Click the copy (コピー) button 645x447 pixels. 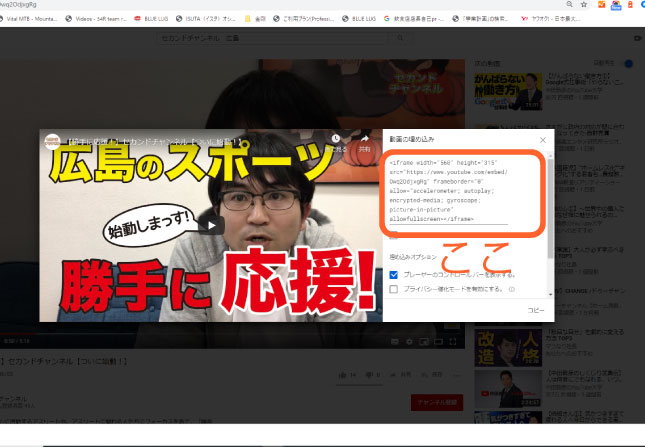coord(537,311)
